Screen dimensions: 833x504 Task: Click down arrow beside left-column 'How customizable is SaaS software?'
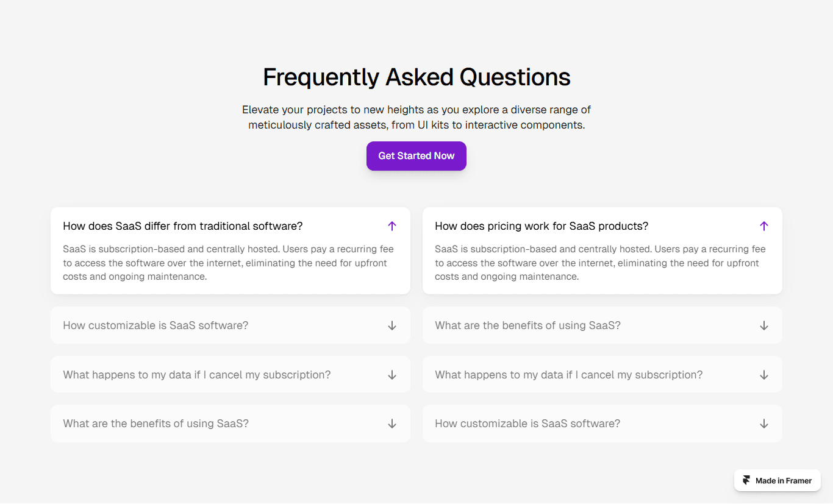pos(392,325)
